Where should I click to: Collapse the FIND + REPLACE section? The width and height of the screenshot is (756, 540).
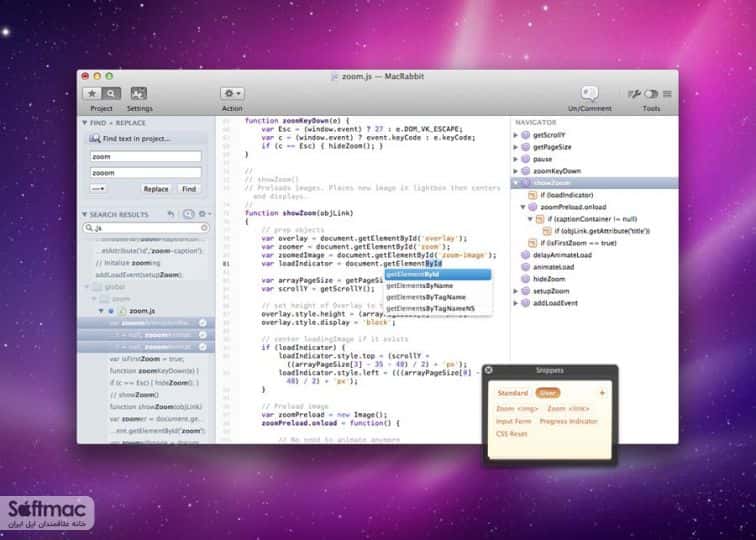[x=85, y=123]
